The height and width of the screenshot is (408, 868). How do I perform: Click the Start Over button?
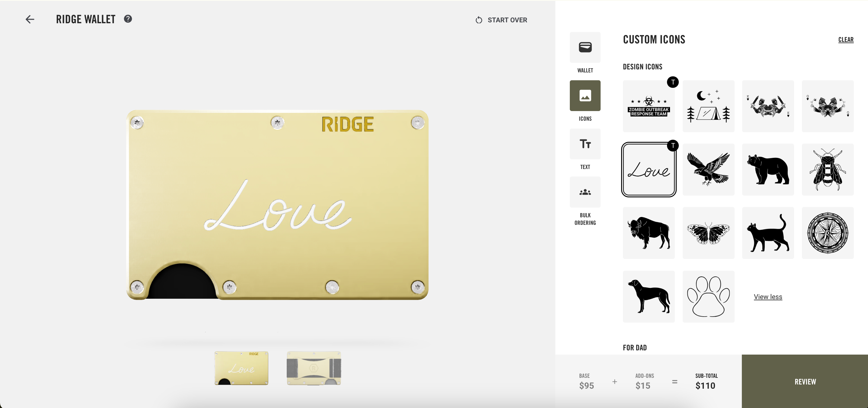(501, 20)
